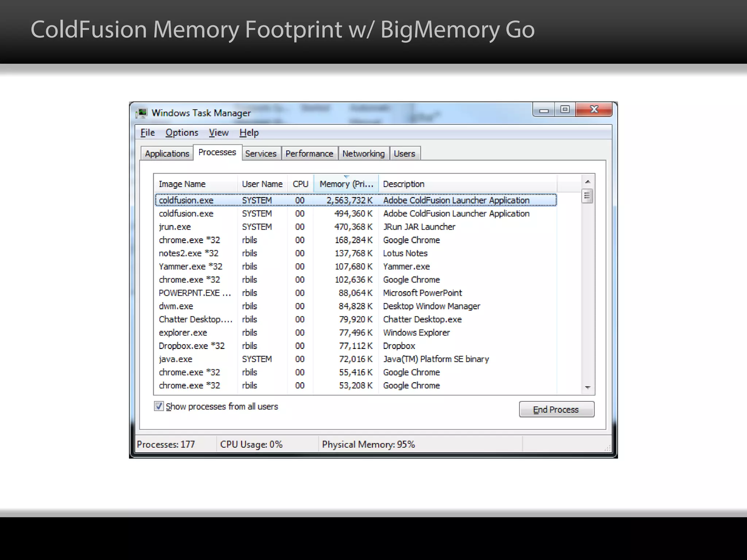The width and height of the screenshot is (747, 560).
Task: Click the End Process button
Action: point(557,409)
